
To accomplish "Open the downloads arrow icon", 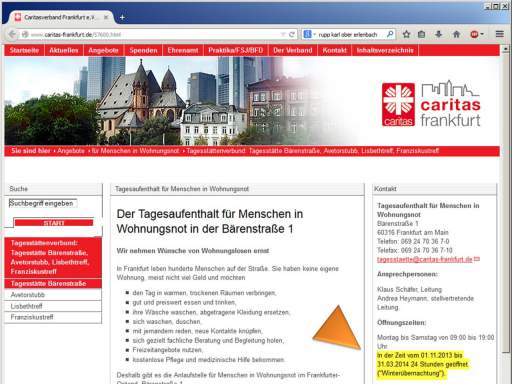I will click(x=439, y=34).
